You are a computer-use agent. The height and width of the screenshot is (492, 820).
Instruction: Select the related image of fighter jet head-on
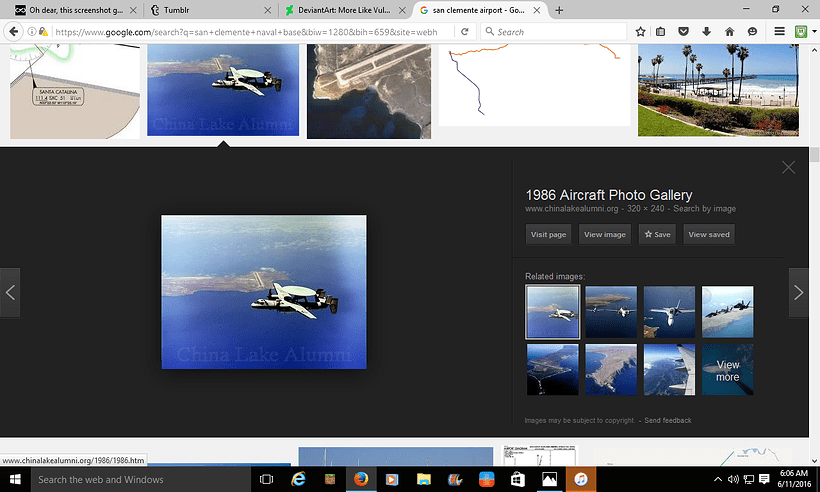(x=669, y=312)
